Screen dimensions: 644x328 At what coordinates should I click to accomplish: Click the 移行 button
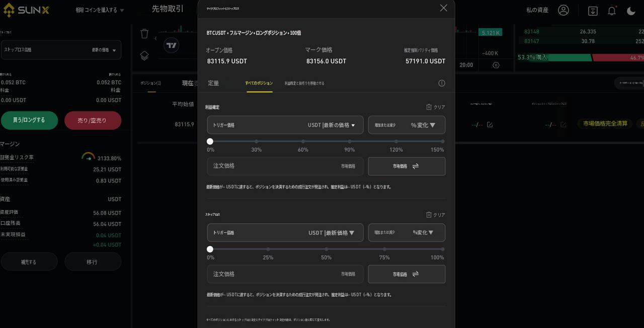93,261
